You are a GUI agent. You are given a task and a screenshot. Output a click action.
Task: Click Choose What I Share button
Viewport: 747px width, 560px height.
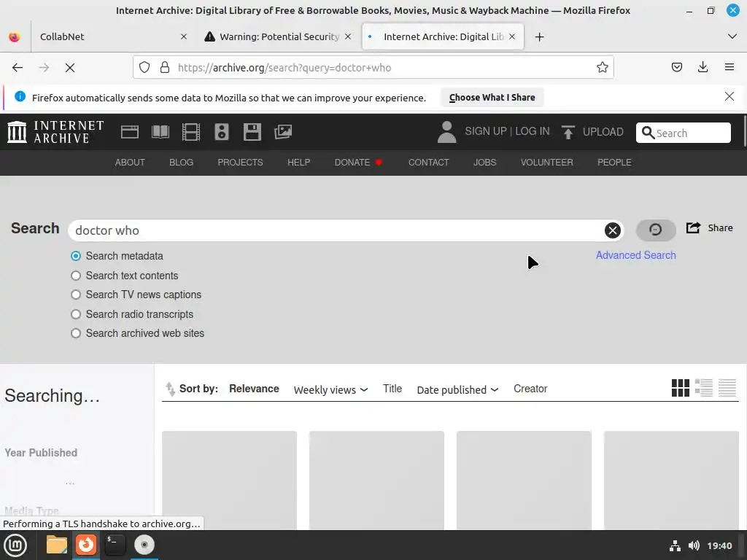[492, 98]
